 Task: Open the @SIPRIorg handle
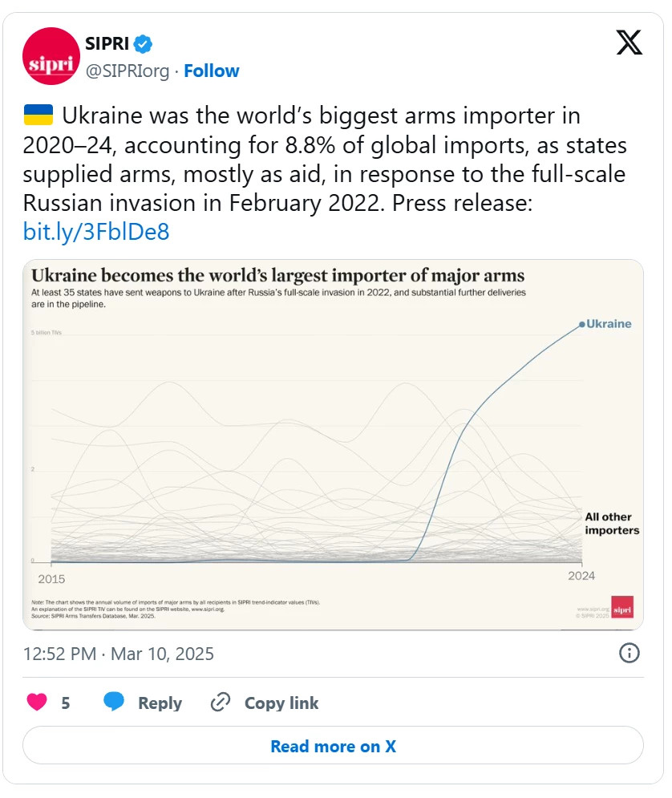(x=128, y=71)
